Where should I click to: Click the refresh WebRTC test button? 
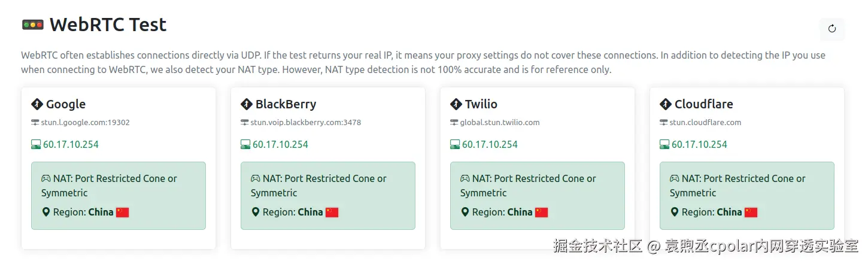832,29
